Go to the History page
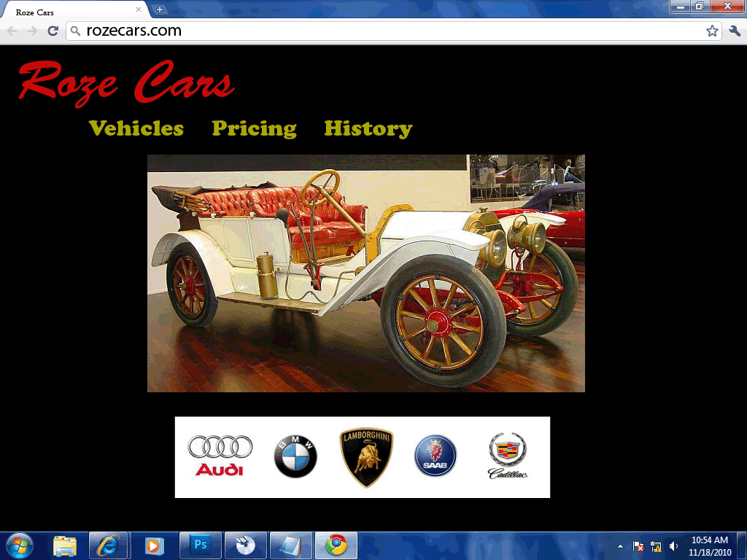The width and height of the screenshot is (747, 560). [368, 128]
